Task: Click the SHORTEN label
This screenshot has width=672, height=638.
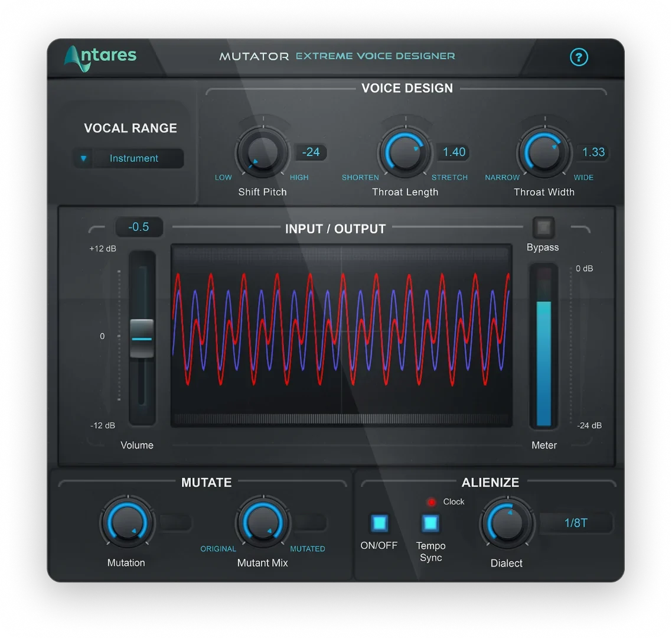Action: tap(360, 177)
